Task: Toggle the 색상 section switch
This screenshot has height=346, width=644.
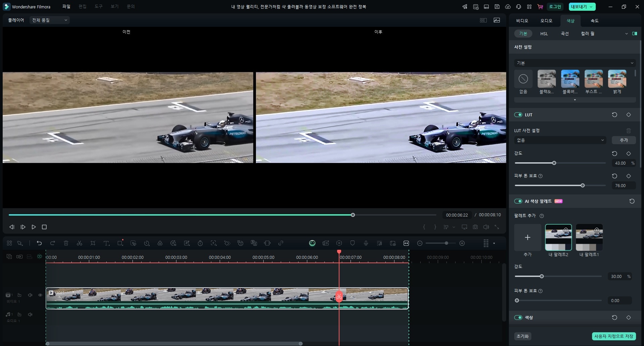Action: pyautogui.click(x=518, y=318)
